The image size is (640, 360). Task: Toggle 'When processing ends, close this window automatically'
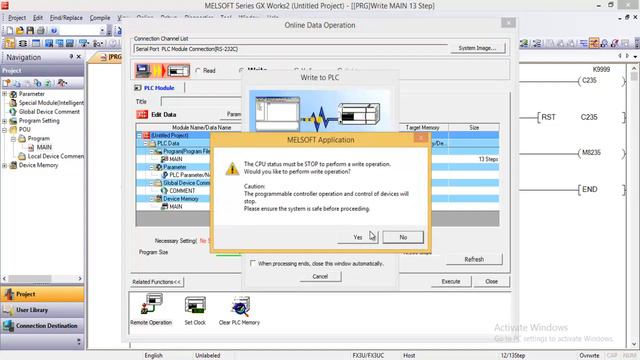253,263
